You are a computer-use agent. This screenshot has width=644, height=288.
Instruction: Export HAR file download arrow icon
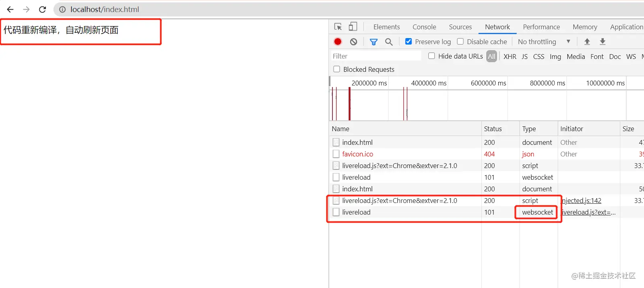pos(602,41)
